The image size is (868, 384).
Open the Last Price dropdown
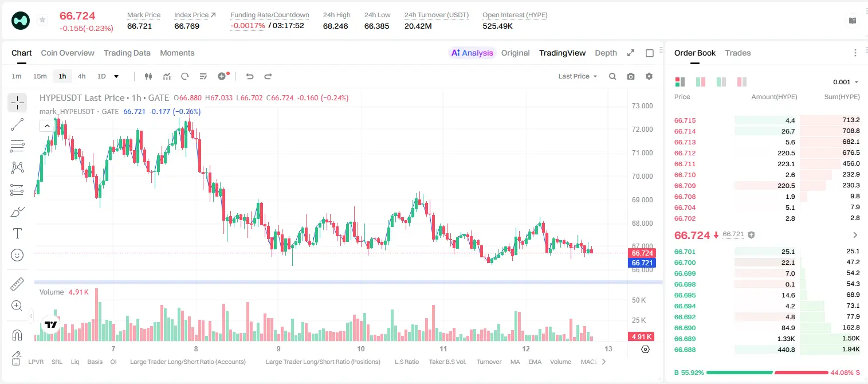(578, 76)
